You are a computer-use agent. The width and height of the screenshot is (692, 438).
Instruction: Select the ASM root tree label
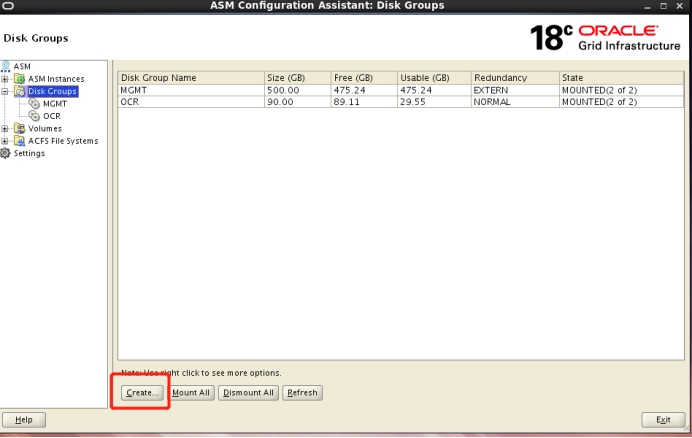pos(22,66)
